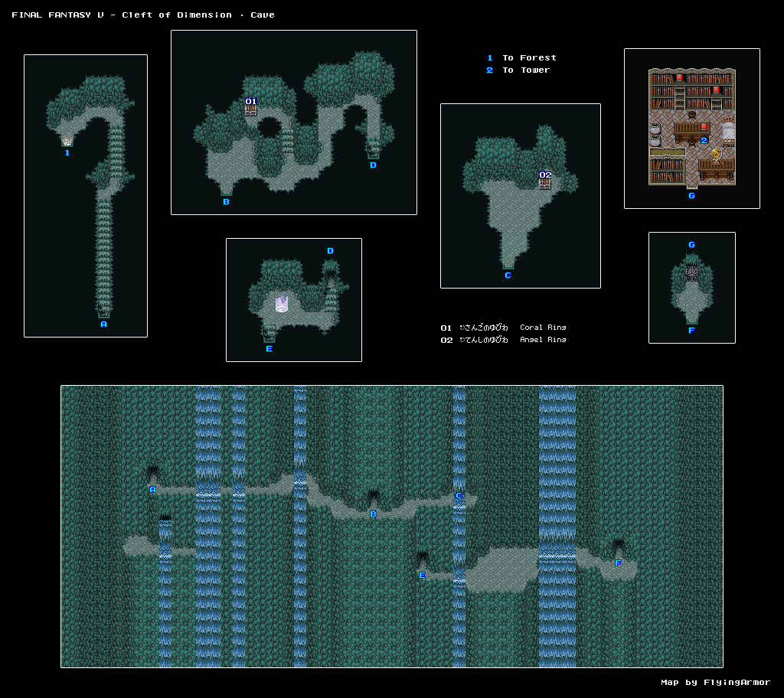Click the "To Forest" legend entry
784x698 pixels.
(529, 58)
